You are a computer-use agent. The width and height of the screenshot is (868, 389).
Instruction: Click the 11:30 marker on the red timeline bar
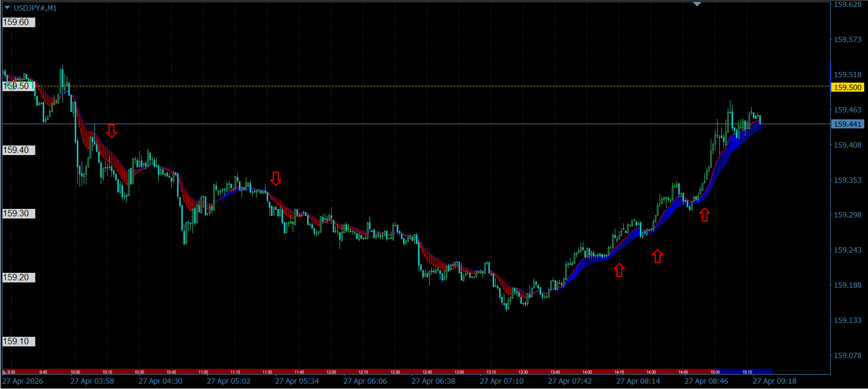[x=267, y=372]
